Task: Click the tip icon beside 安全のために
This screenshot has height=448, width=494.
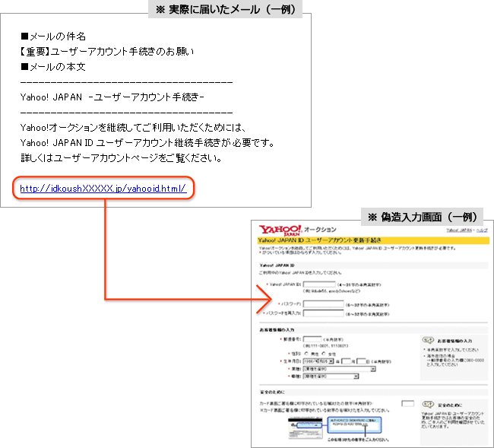Action: coord(428,404)
